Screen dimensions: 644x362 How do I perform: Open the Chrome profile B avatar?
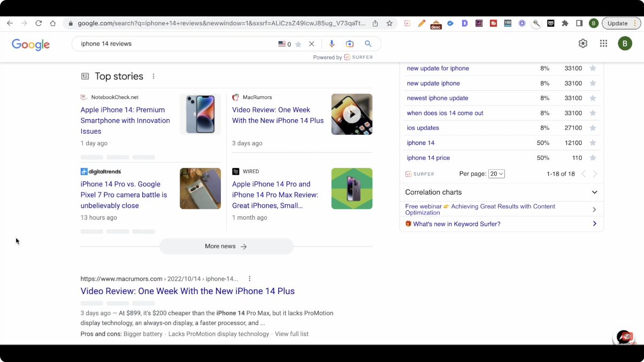click(x=594, y=24)
